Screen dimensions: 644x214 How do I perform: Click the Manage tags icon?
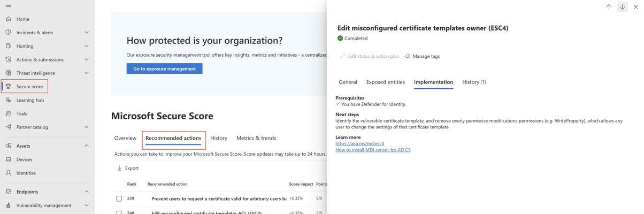pos(408,56)
